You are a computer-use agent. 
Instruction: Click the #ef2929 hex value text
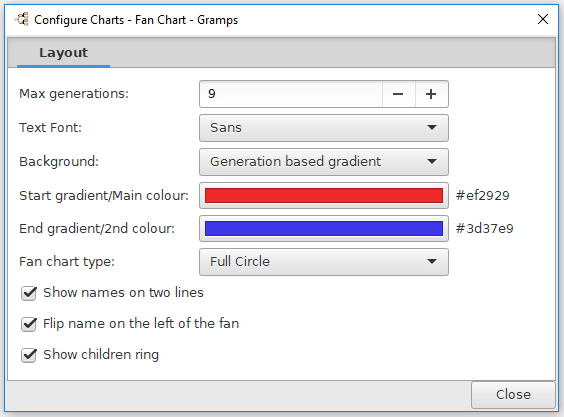pos(482,196)
